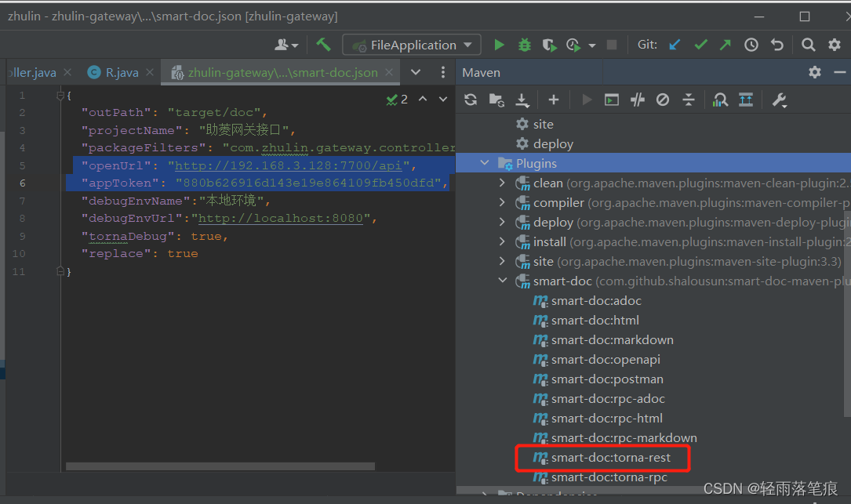The width and height of the screenshot is (851, 504).
Task: Reload all Maven projects icon
Action: 471,100
